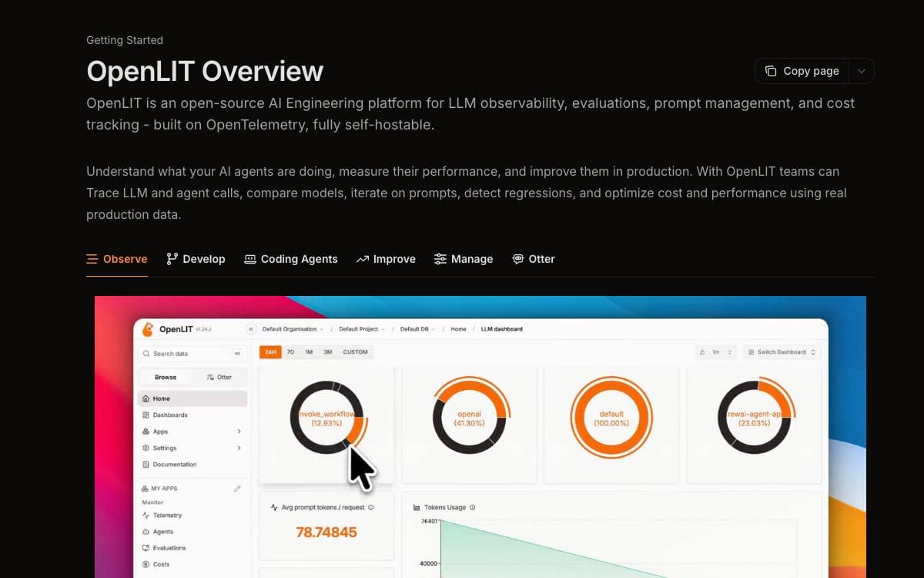Click the Apps icon in sidebar
Image resolution: width=924 pixels, height=578 pixels.
coord(146,432)
